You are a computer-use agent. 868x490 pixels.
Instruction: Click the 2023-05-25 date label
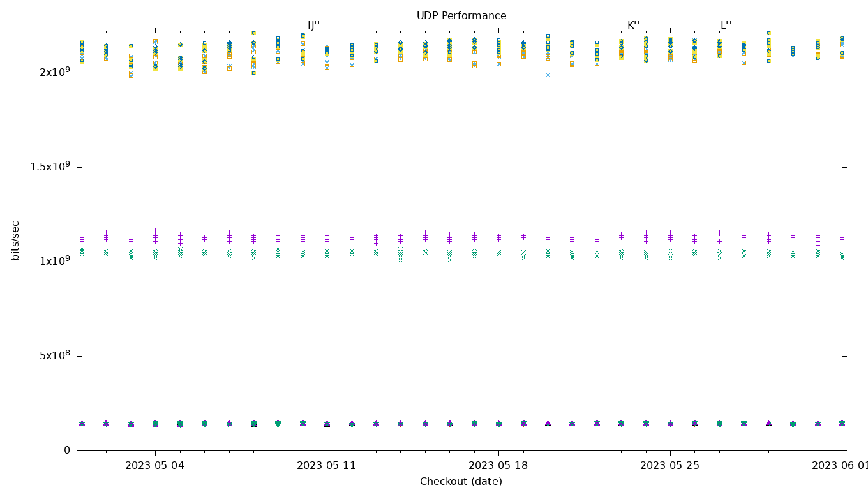pyautogui.click(x=670, y=466)
